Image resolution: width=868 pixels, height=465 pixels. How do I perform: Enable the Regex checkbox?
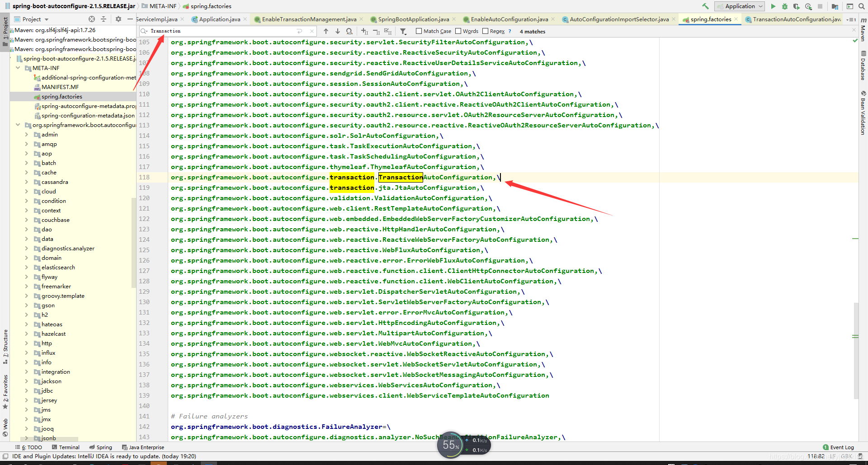pos(486,31)
